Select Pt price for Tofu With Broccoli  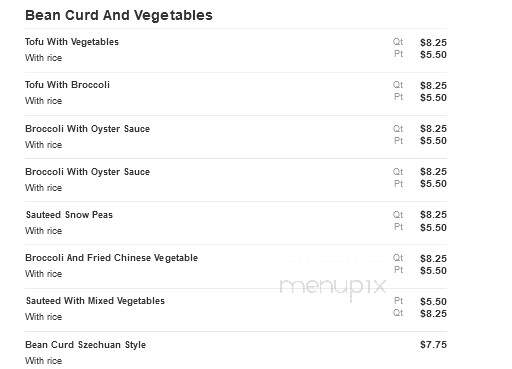click(x=433, y=98)
